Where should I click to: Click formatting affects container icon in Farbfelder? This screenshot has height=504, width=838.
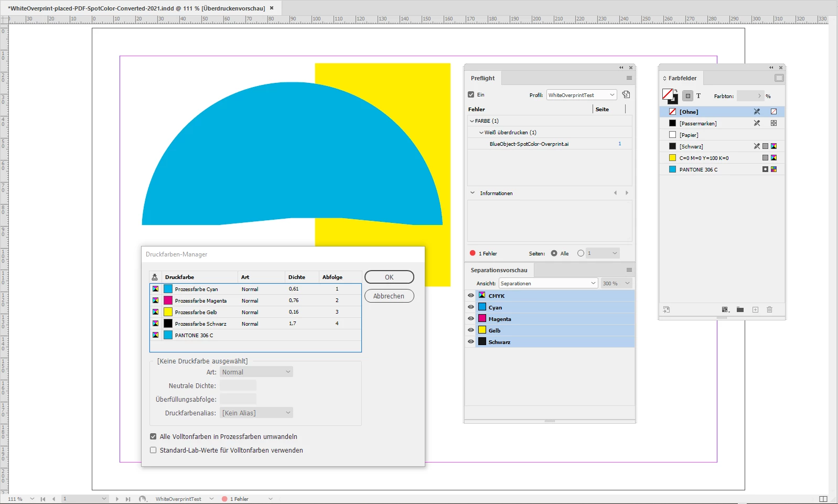687,96
